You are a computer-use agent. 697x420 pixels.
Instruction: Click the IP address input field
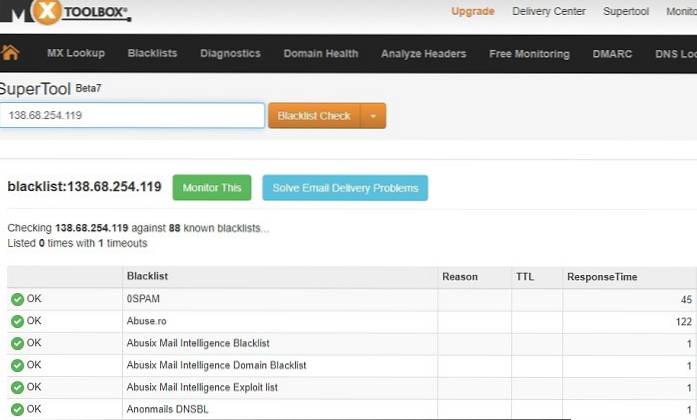(x=132, y=116)
